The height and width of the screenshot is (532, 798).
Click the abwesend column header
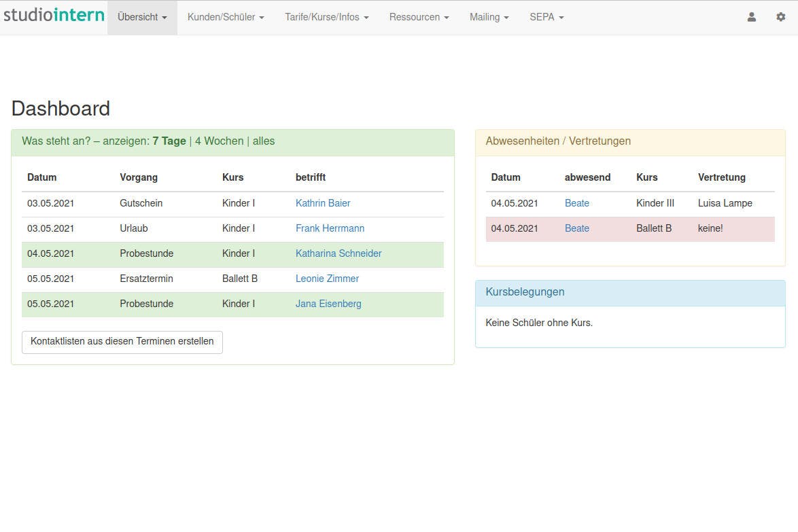point(587,177)
